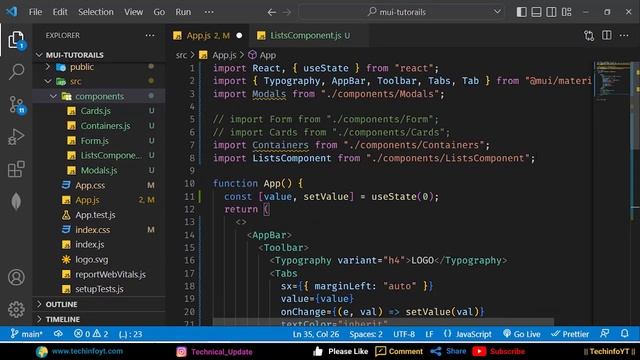The width and height of the screenshot is (640, 360).
Task: Open App.test.js in the explorer
Action: 95,215
